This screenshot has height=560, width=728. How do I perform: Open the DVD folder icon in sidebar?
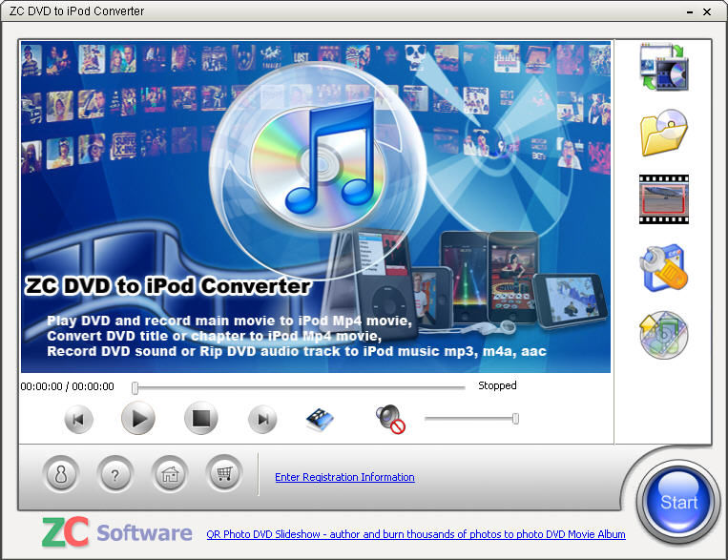(664, 133)
